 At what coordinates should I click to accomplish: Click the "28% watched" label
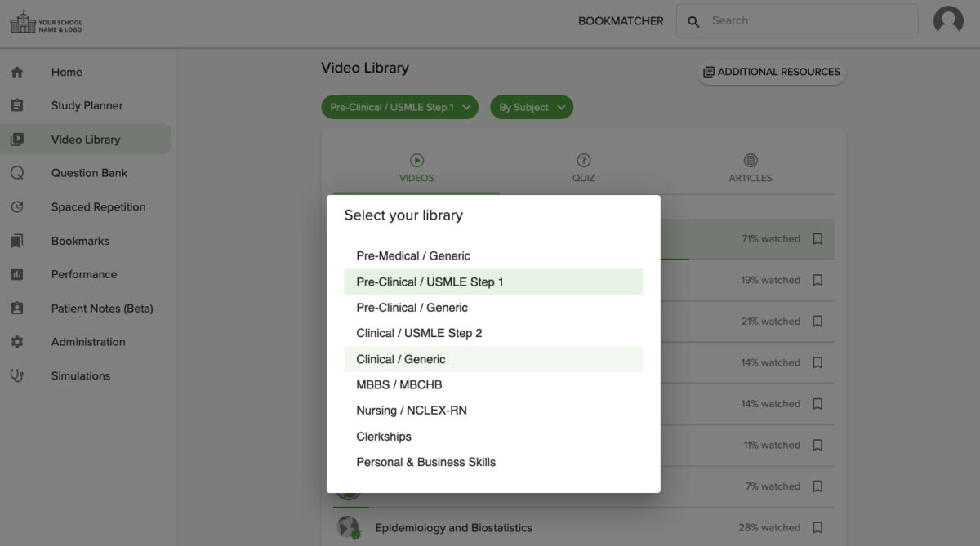pos(770,527)
